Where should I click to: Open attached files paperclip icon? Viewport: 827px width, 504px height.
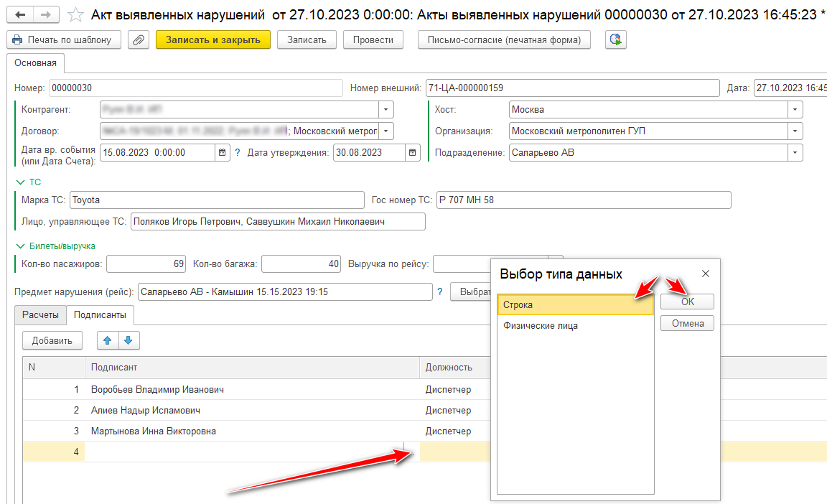point(138,40)
